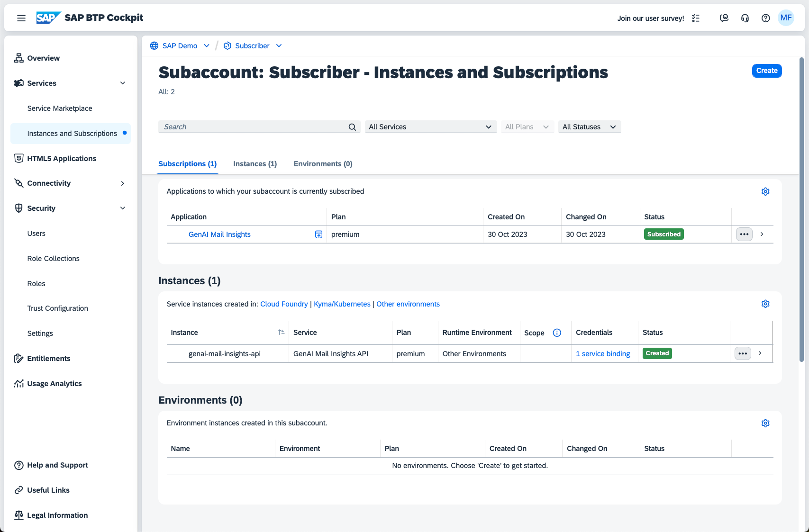Show the Scope column information icon
The height and width of the screenshot is (532, 809).
pyautogui.click(x=557, y=333)
